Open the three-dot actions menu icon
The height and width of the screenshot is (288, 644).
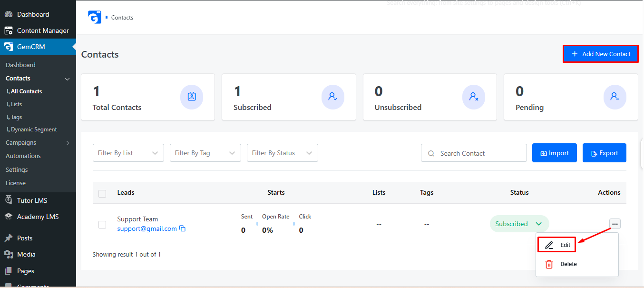[x=615, y=224]
